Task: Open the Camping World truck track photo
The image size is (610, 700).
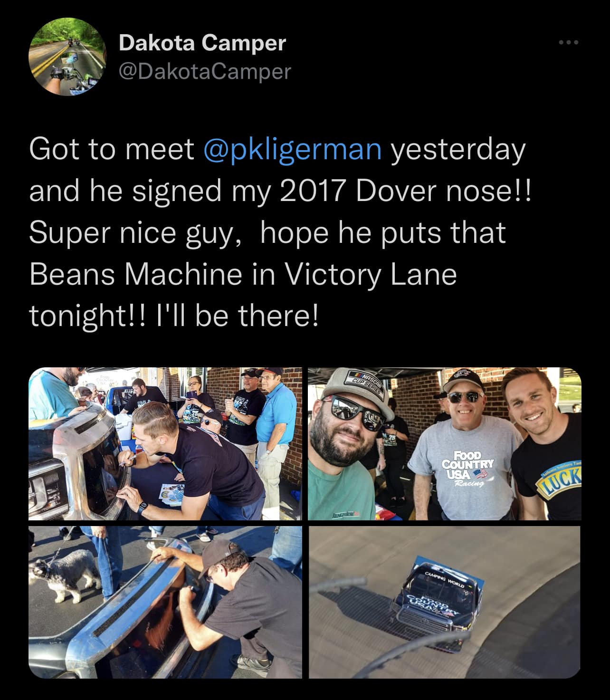Action: 444,602
